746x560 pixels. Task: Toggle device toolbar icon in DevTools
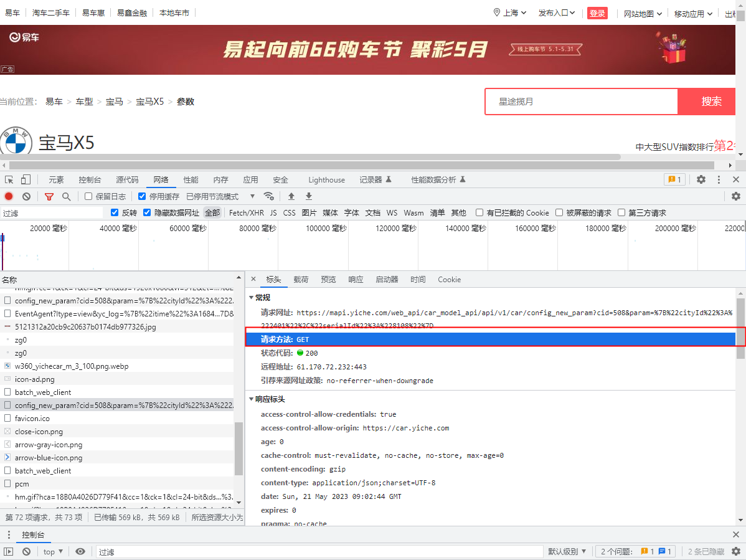(x=26, y=179)
